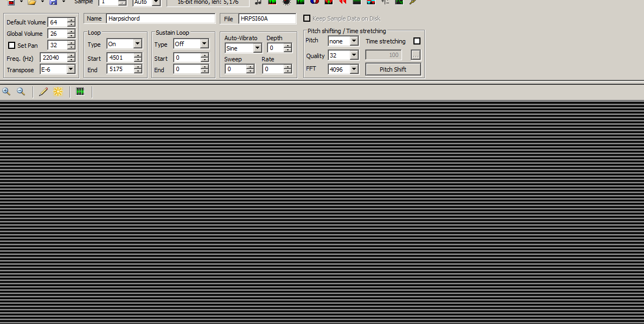Image resolution: width=644 pixels, height=324 pixels.
Task: Click the floppy disk save icon
Action: click(x=53, y=2)
